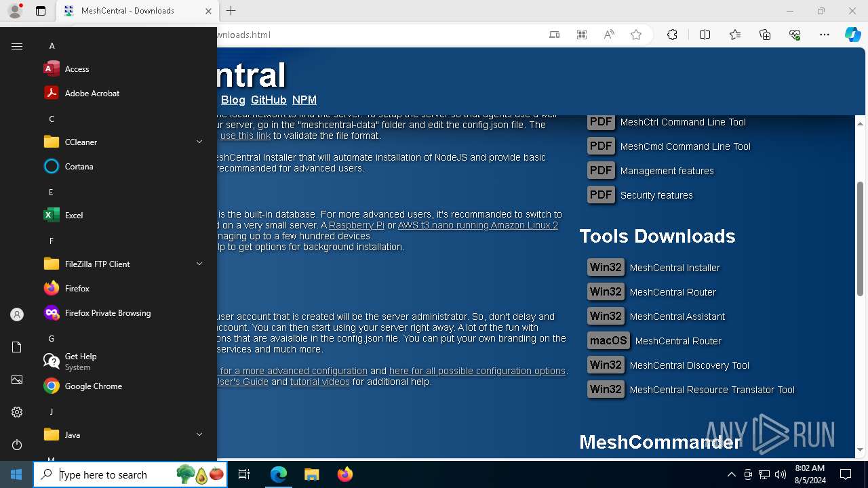This screenshot has width=868, height=488.
Task: Follow the AWS t3.nano Amazon Linux link
Action: click(x=478, y=225)
